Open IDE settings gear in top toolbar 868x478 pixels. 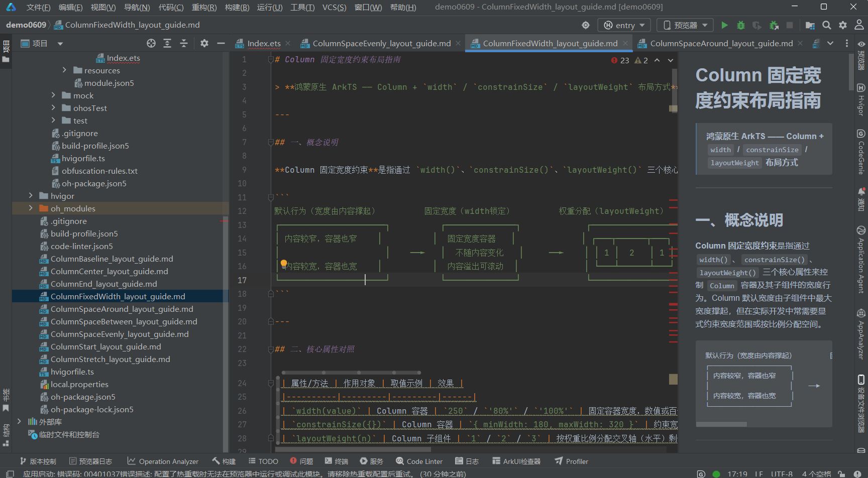pyautogui.click(x=843, y=25)
